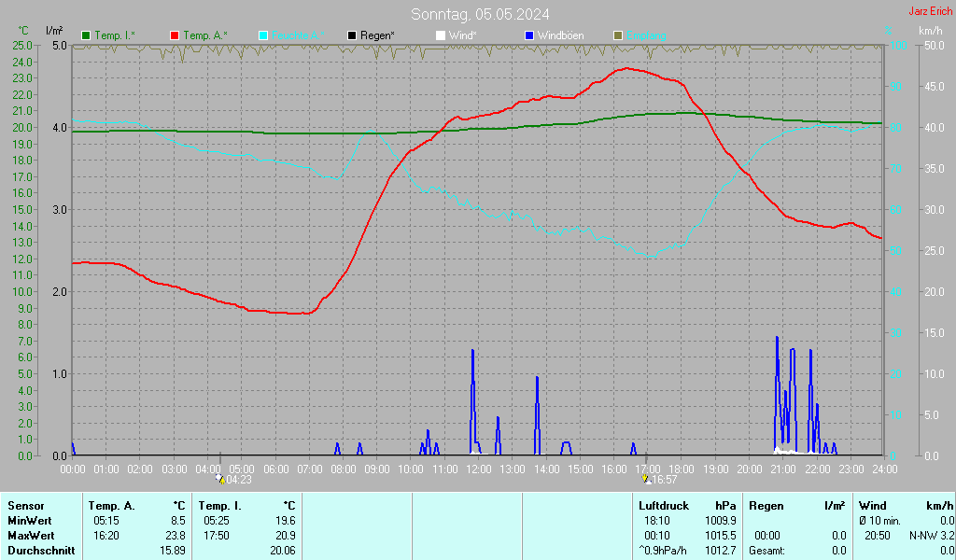956x560 pixels.
Task: Click the chart title Sonntag, 05.05.2024
Action: click(480, 14)
